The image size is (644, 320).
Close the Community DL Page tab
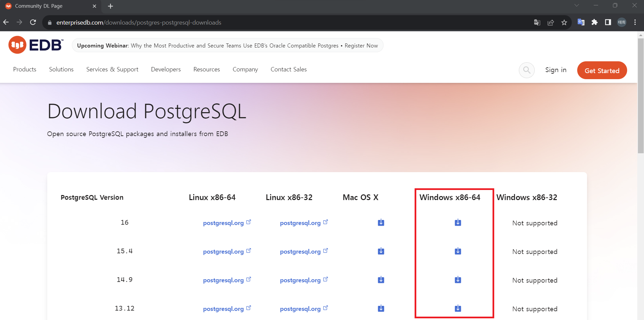(x=94, y=6)
